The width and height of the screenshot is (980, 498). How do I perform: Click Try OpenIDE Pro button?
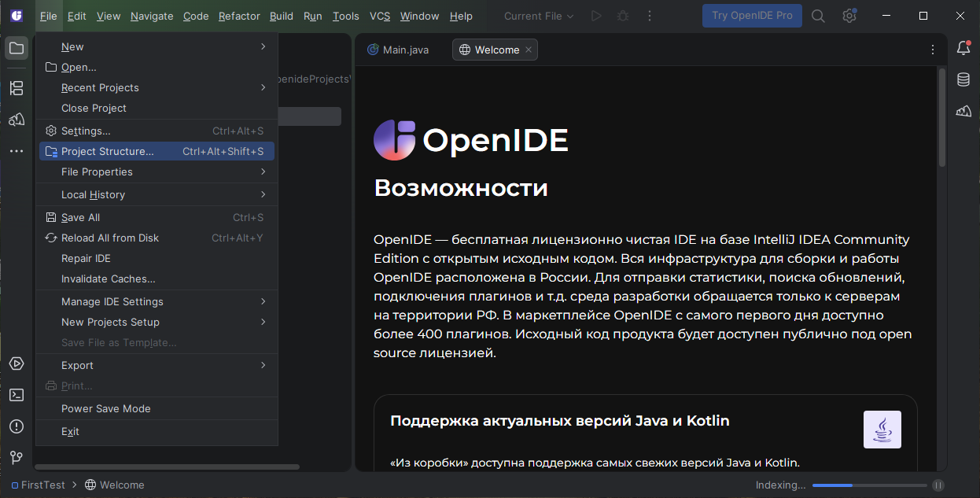click(752, 16)
